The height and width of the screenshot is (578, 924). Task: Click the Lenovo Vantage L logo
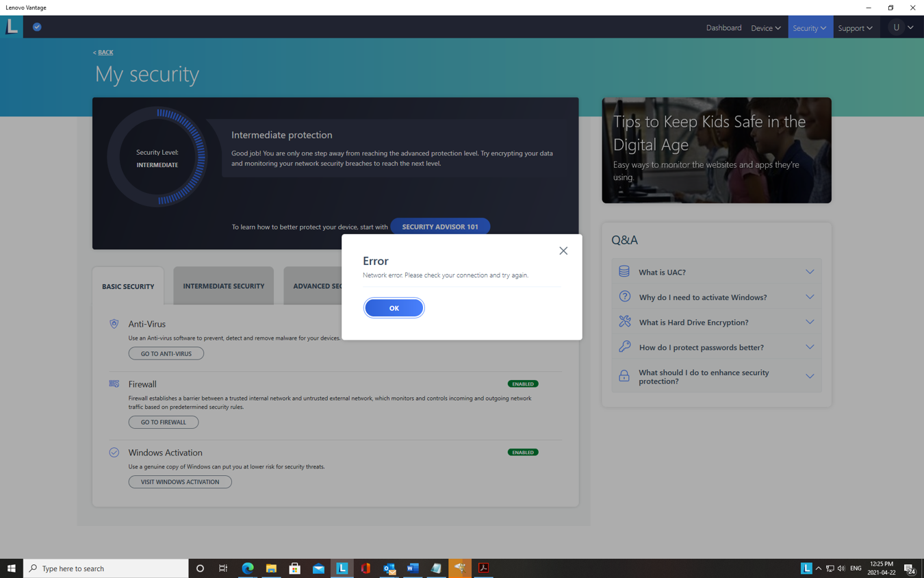(12, 27)
